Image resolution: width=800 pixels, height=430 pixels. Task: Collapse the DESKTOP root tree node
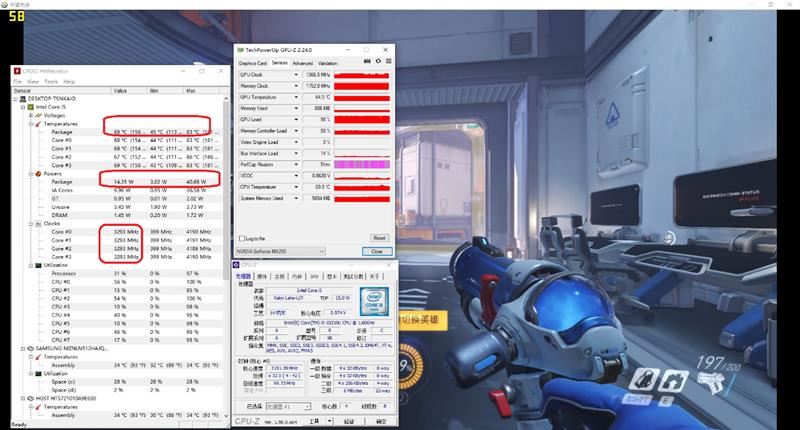click(x=16, y=98)
